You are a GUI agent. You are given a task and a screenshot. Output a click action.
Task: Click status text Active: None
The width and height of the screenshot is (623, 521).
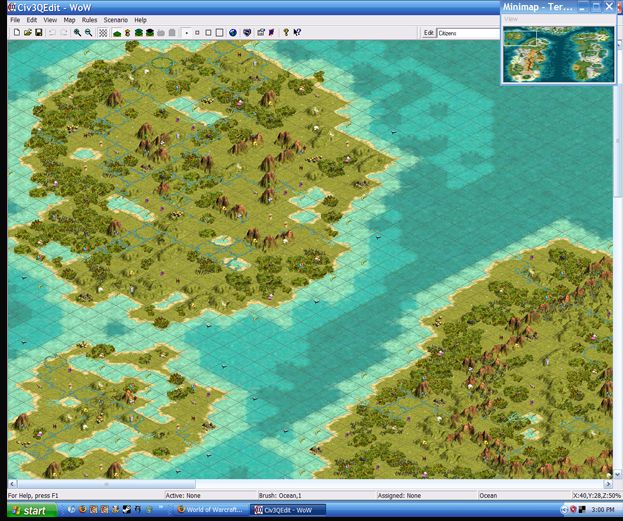point(183,496)
